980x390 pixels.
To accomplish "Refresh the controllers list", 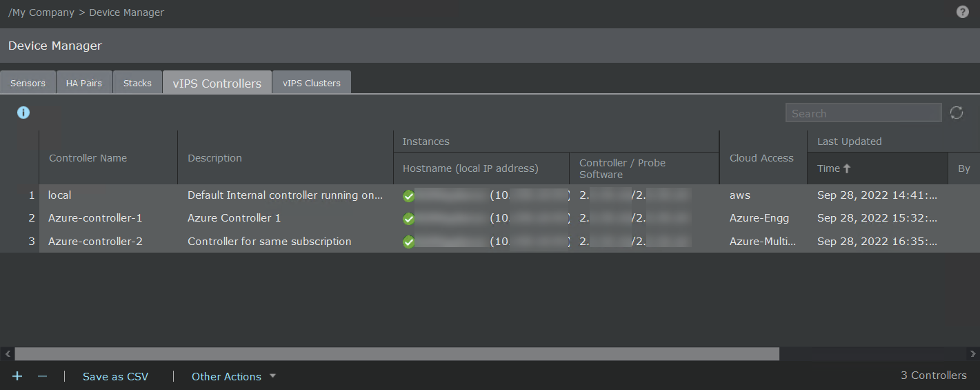I will tap(957, 113).
